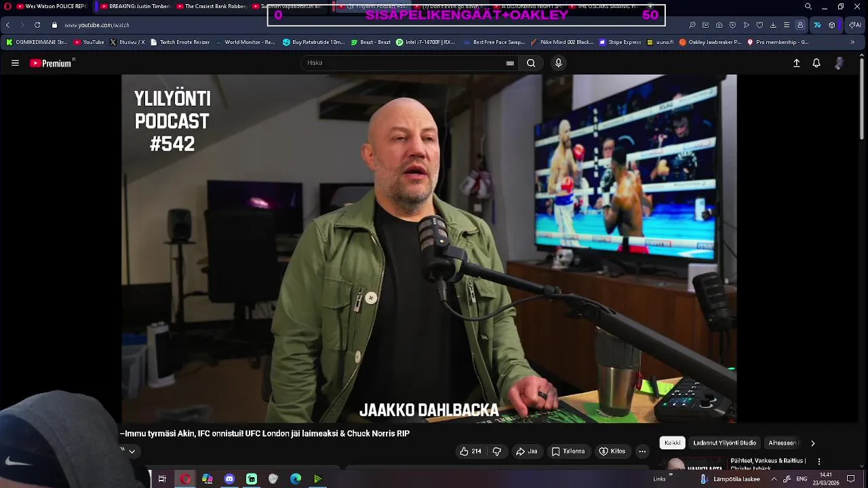Click the 7TV extension icon
The height and width of the screenshot is (488, 868).
coord(817,25)
